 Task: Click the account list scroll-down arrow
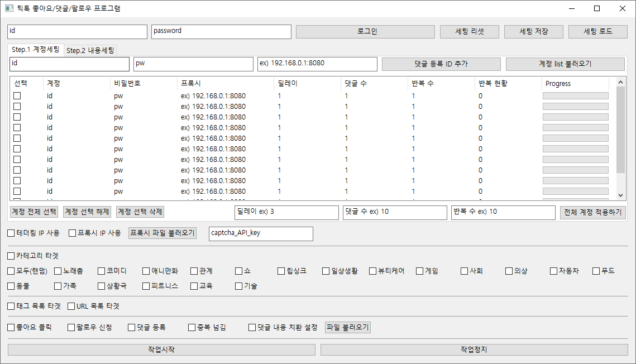tap(620, 195)
